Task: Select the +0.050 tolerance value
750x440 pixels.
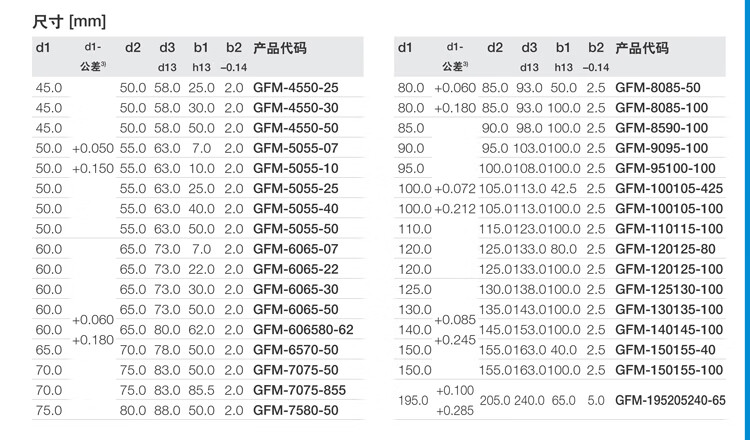Action: coord(92,148)
